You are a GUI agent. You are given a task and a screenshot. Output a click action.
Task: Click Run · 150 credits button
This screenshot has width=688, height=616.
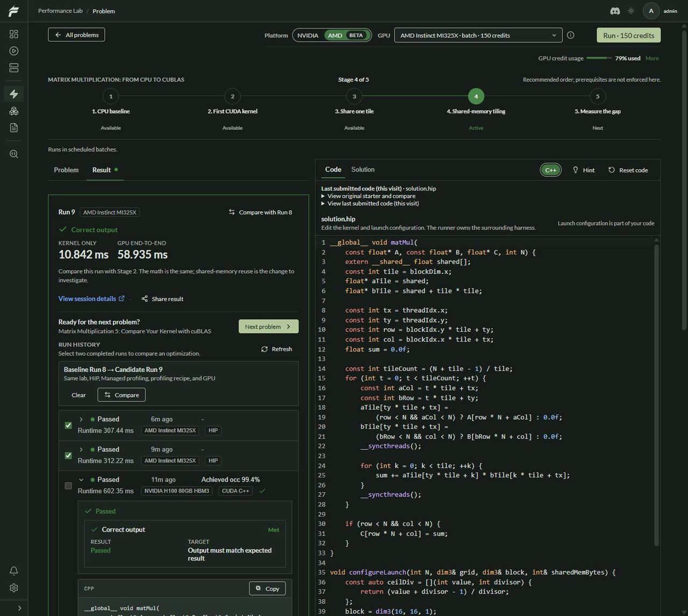[x=628, y=35]
